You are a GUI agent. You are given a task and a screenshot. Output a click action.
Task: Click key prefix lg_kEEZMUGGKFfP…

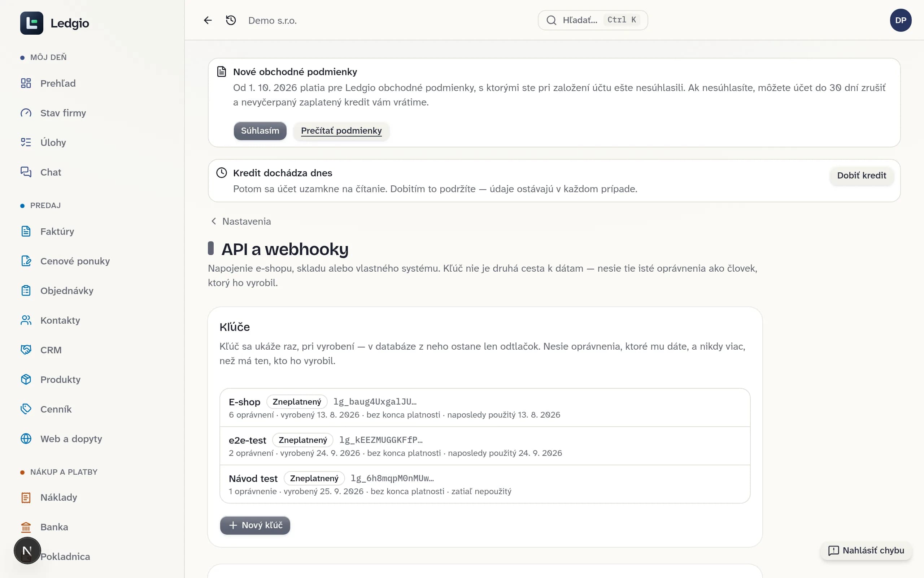381,440
